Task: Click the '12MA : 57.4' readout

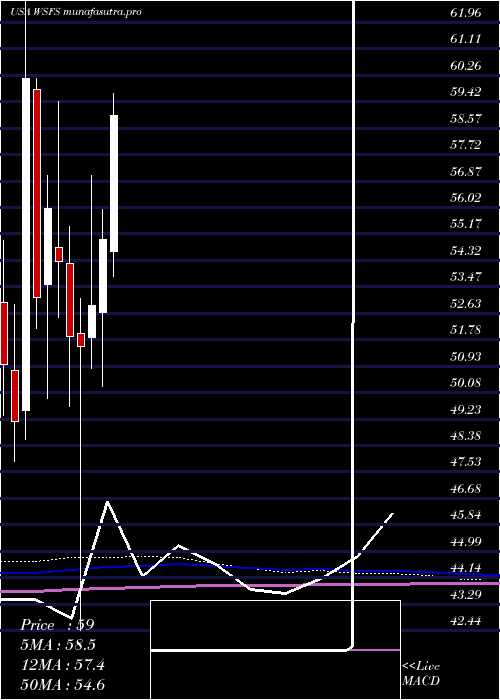Action: tap(63, 665)
